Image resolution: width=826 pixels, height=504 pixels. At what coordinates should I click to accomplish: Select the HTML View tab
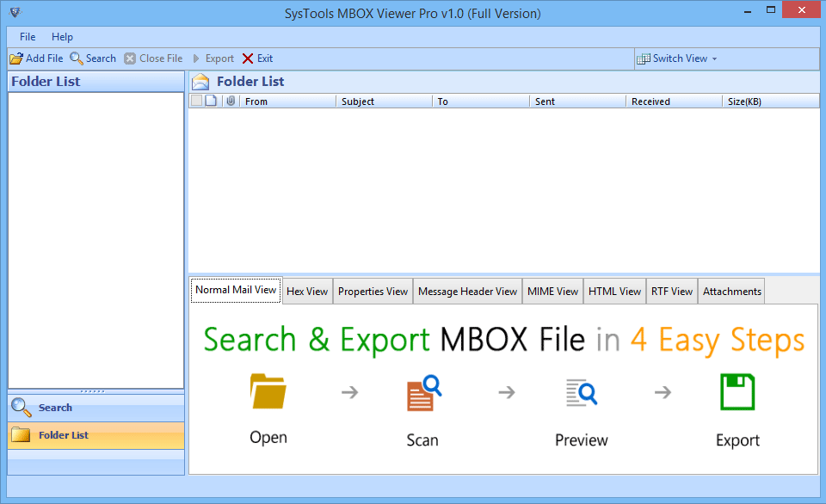pos(614,292)
